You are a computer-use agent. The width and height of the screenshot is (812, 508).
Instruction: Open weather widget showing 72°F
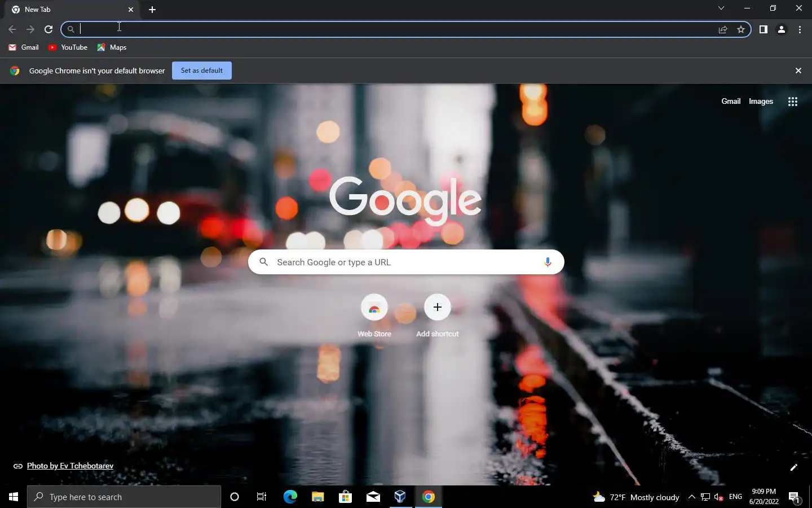point(636,497)
